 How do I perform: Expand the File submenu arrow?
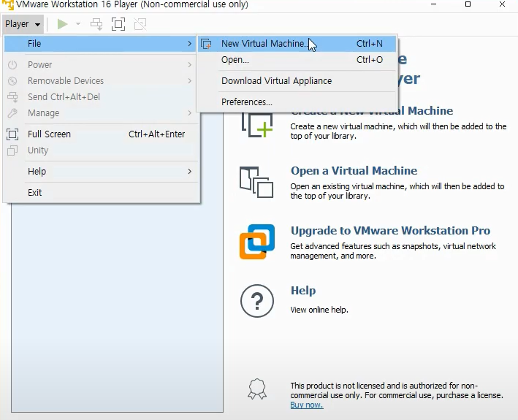190,44
